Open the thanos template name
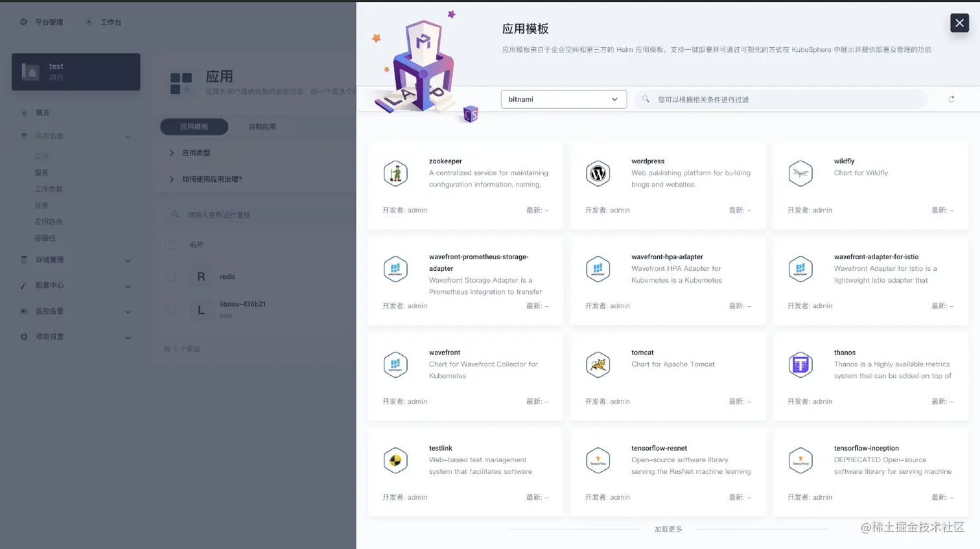This screenshot has height=549, width=980. (x=845, y=353)
